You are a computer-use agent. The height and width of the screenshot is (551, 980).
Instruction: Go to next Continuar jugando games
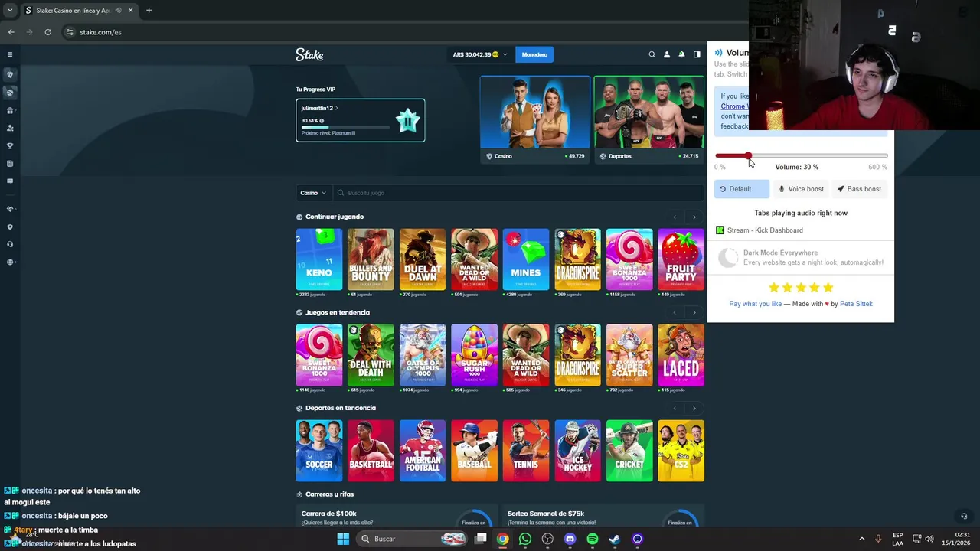point(694,217)
